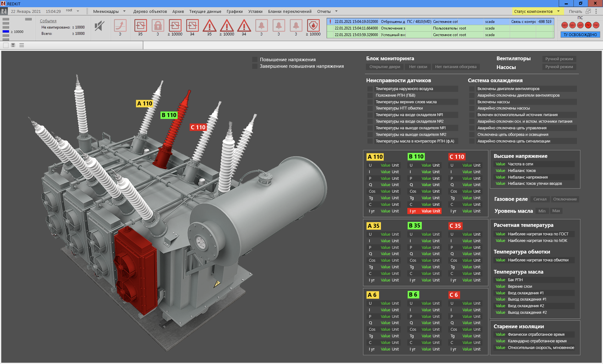
Task: Click the first bell notification icon
Action: (261, 25)
